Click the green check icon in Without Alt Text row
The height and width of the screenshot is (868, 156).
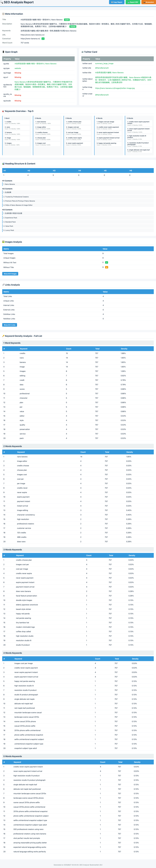[x=107, y=262]
